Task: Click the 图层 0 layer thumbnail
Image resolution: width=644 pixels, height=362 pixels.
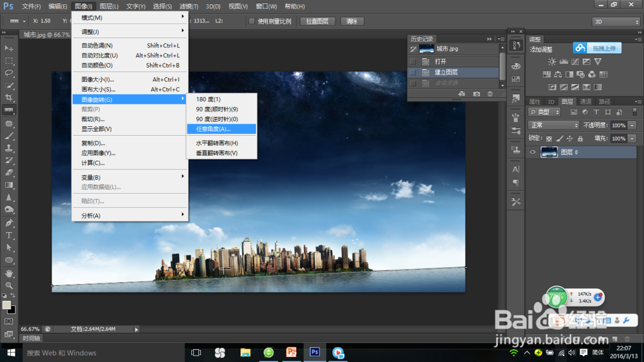Action: pyautogui.click(x=549, y=152)
